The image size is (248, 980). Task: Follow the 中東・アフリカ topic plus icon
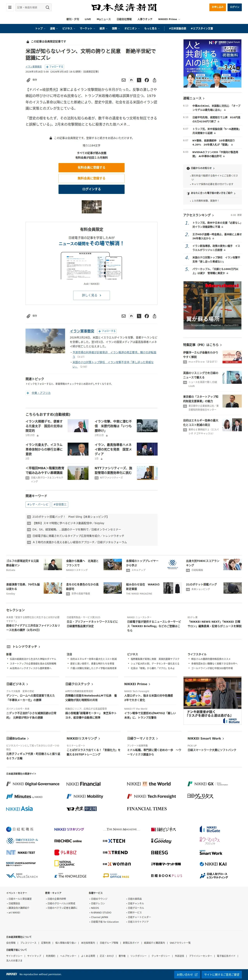click(28, 393)
